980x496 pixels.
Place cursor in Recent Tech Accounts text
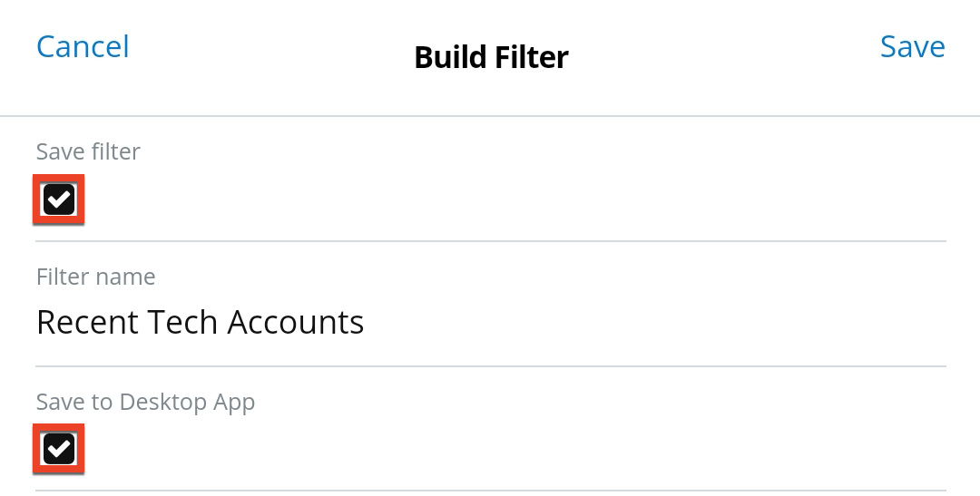(200, 322)
